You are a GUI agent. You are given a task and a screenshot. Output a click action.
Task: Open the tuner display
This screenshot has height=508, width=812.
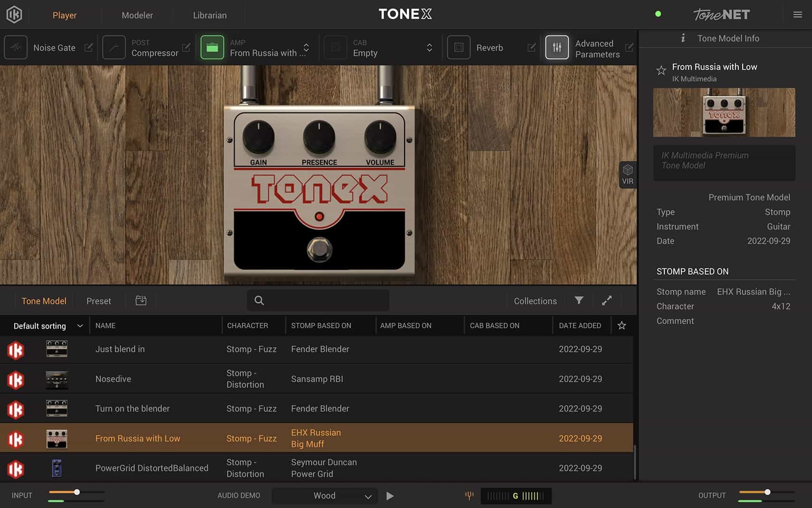[516, 496]
